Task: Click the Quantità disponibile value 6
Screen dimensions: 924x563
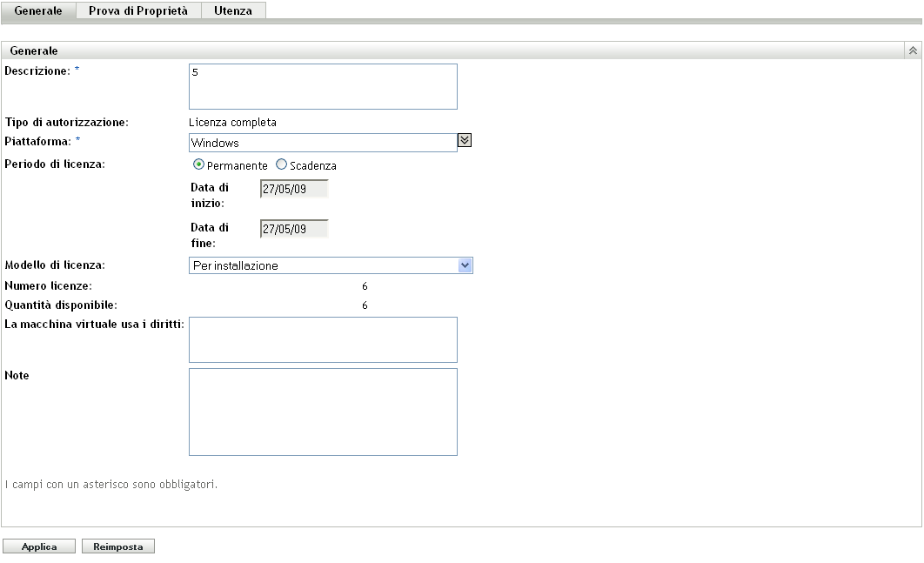Action: point(365,305)
